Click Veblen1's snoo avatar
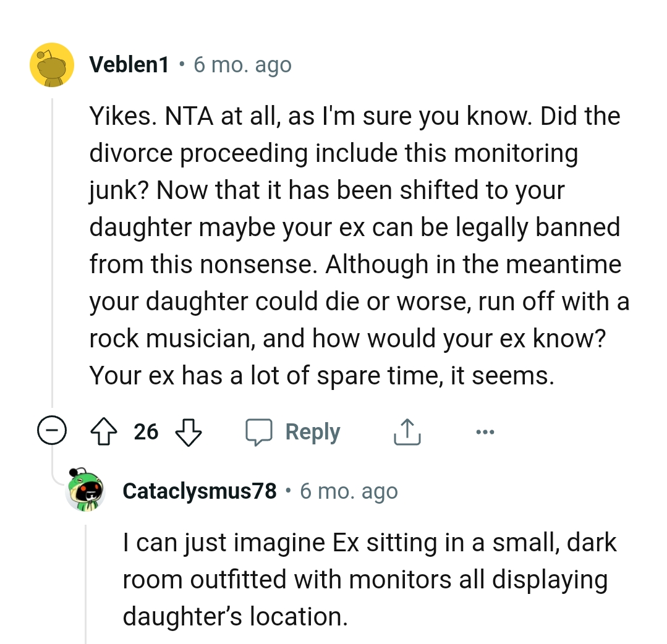This screenshot has height=644, width=667. (x=53, y=65)
